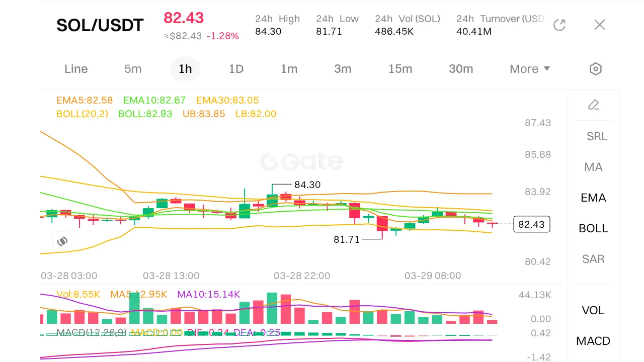Tap the ≈$82.43 converted price

(x=183, y=36)
